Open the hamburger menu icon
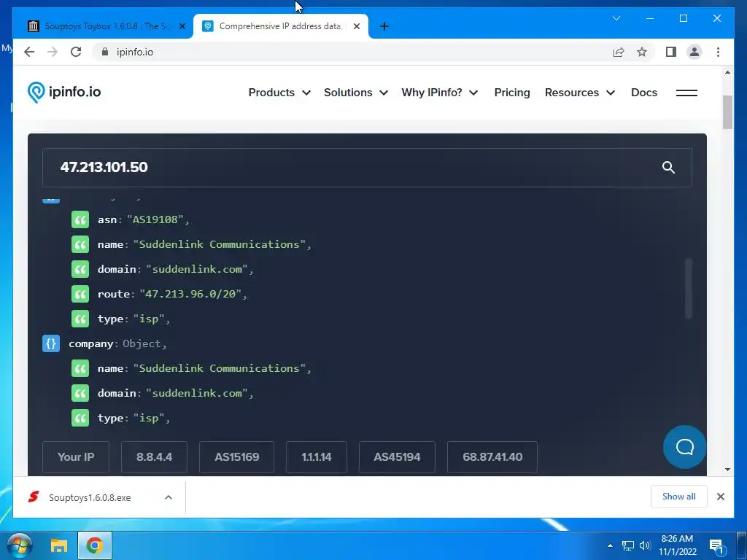Image resolution: width=747 pixels, height=560 pixels. pyautogui.click(x=686, y=93)
